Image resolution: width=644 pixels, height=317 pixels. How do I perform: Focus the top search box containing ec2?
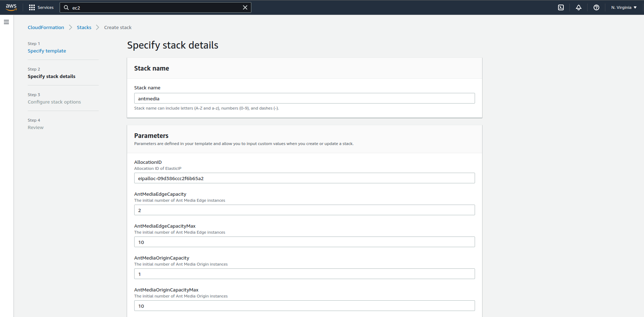click(155, 7)
